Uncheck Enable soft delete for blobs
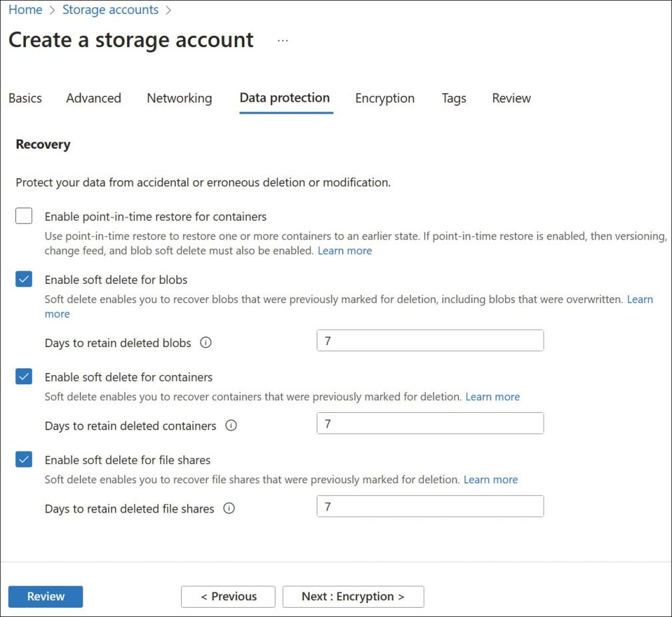Viewport: 672px width, 617px height. coord(24,279)
